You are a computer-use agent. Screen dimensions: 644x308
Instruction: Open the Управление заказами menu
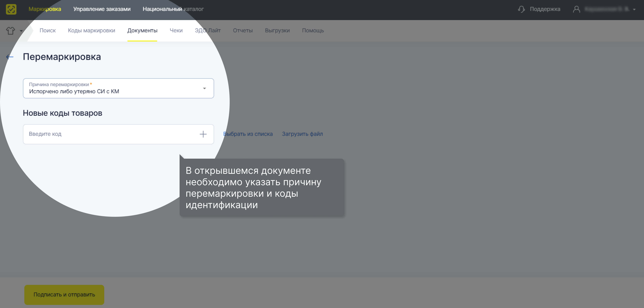[x=102, y=9]
